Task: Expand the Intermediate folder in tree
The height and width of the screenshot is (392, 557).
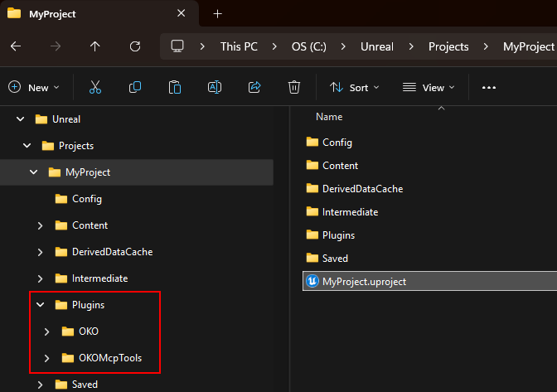Action: click(x=40, y=278)
